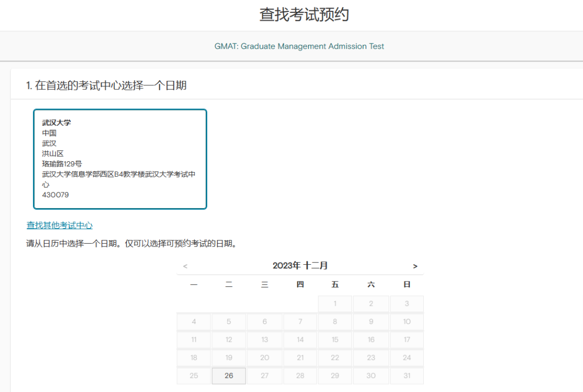583x392 pixels.
Task: Select the 武汉大学 test center card
Action: coord(120,159)
